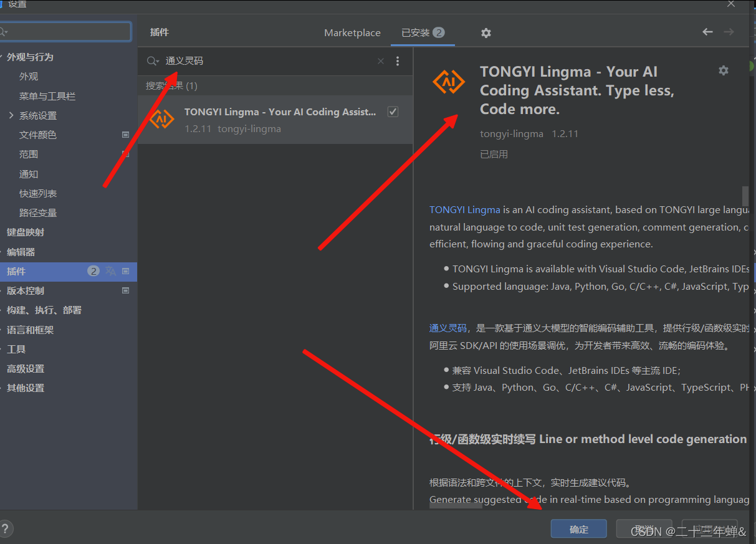Select TONGYI Lingma plugin result row
The height and width of the screenshot is (544, 756).
point(275,120)
